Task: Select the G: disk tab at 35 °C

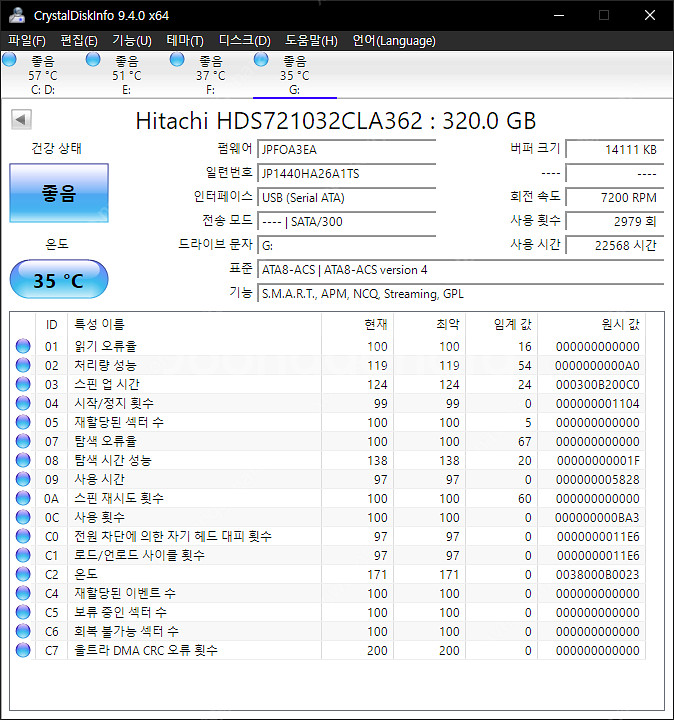Action: pos(295,75)
